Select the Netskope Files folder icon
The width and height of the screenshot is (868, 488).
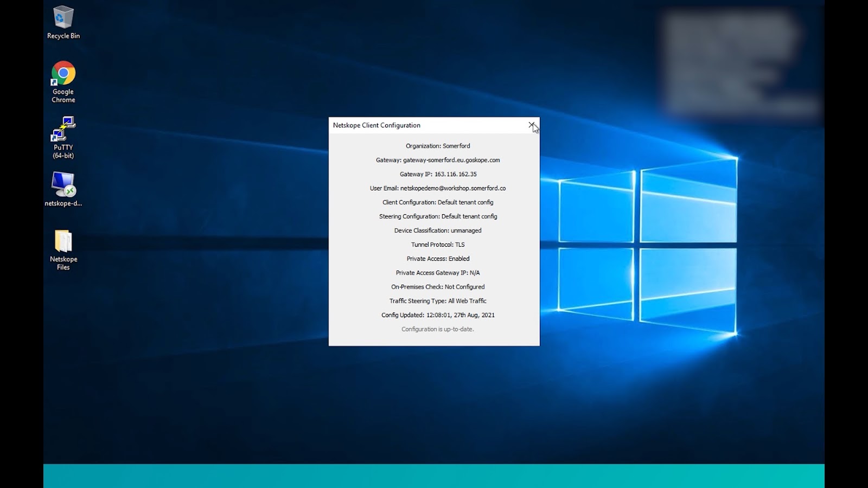click(63, 250)
